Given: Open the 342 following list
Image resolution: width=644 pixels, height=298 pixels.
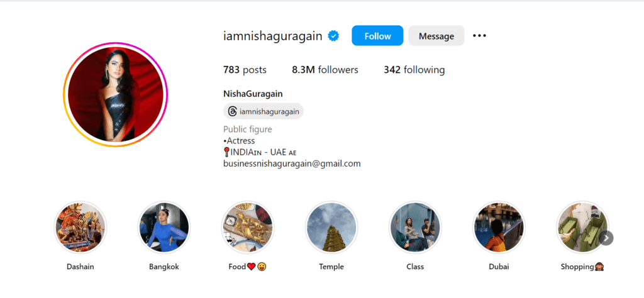Looking at the screenshot, I should pyautogui.click(x=414, y=70).
